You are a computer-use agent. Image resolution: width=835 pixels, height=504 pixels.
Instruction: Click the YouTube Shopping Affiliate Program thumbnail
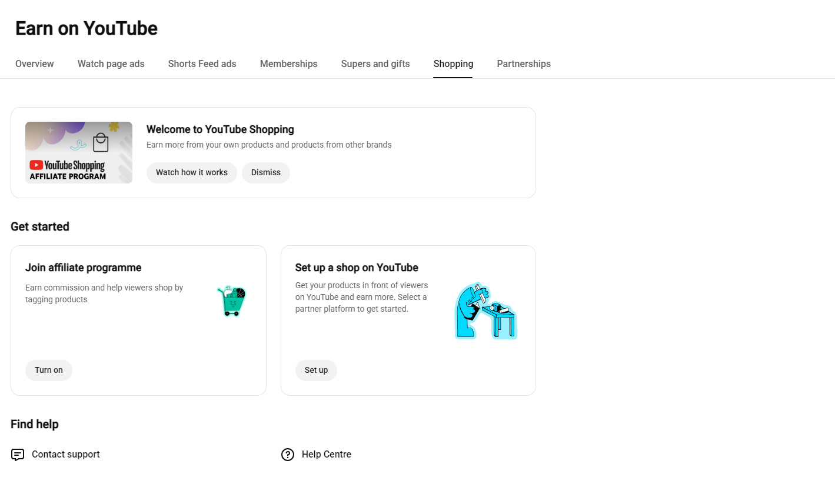(79, 152)
